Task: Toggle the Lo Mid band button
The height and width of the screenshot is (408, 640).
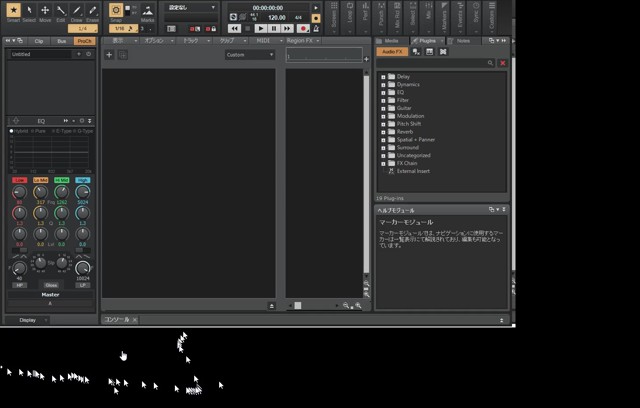Action: pyautogui.click(x=40, y=180)
